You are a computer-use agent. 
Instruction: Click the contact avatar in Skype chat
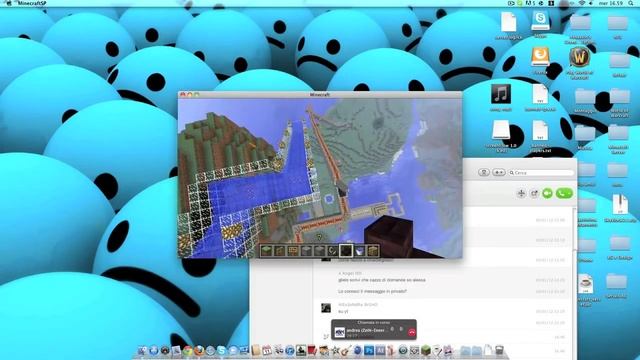coord(326,308)
